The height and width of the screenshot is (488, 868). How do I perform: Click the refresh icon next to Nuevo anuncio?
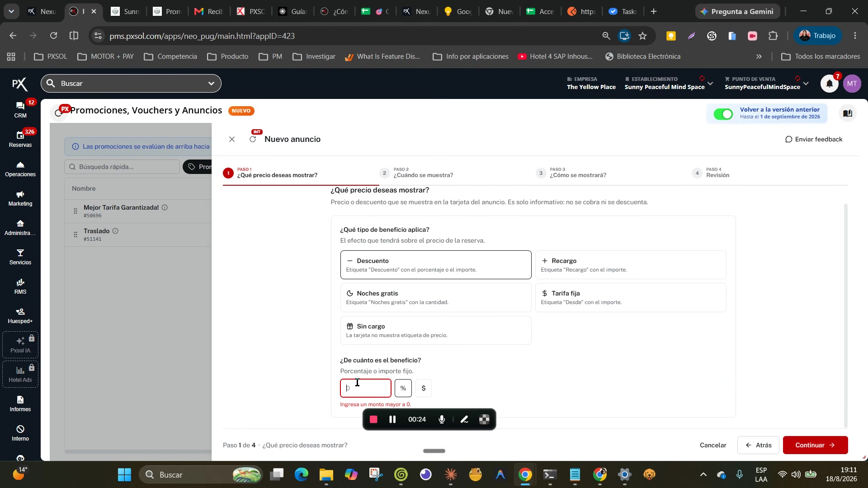[x=253, y=139]
